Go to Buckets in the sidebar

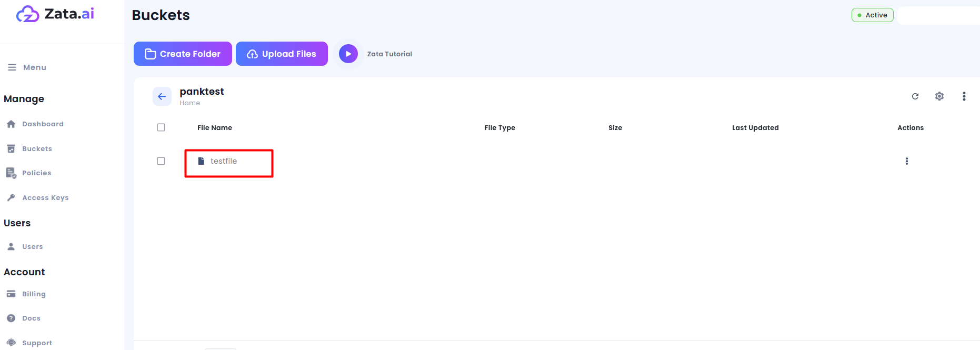point(37,149)
